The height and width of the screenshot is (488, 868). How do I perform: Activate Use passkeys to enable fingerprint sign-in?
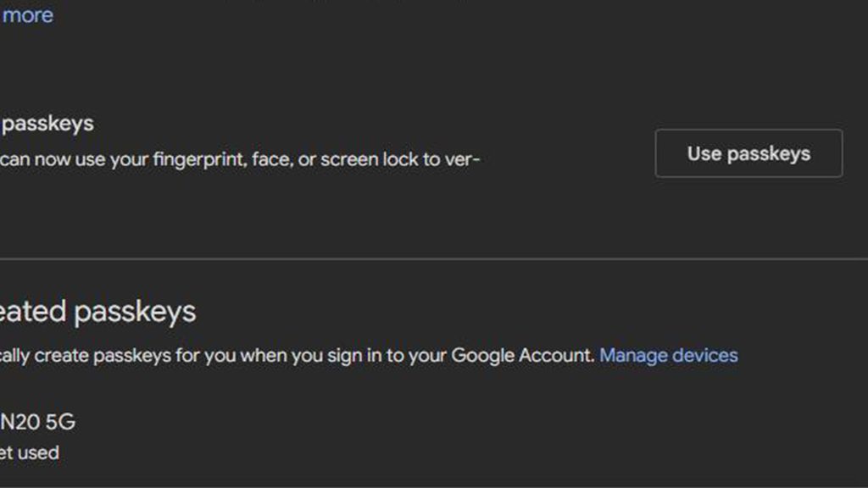(x=748, y=153)
